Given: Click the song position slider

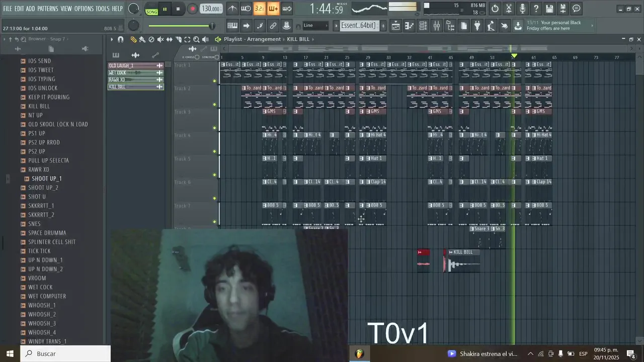Looking at the screenshot, I should (181, 26).
